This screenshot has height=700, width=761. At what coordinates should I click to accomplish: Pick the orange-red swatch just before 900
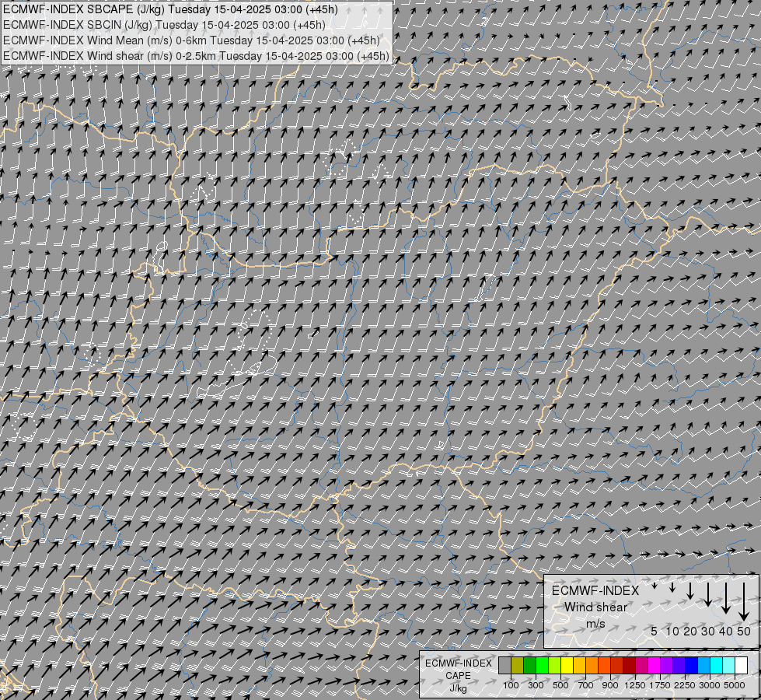(x=605, y=666)
